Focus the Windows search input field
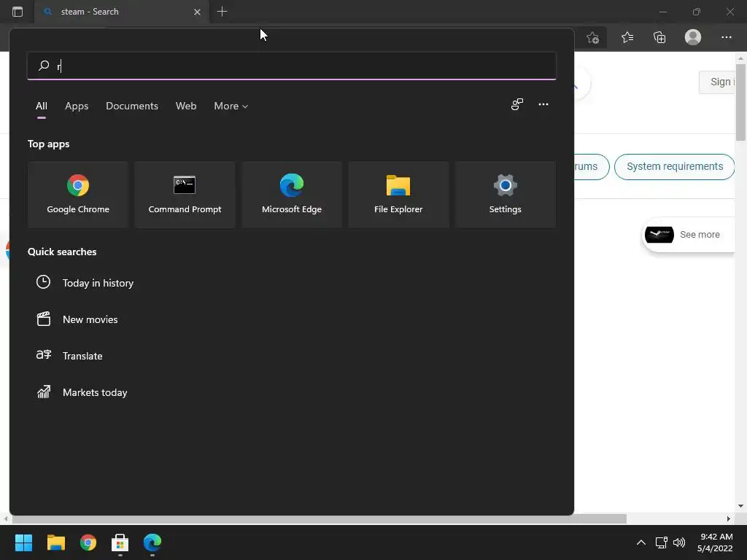Image resolution: width=747 pixels, height=560 pixels. [x=292, y=66]
